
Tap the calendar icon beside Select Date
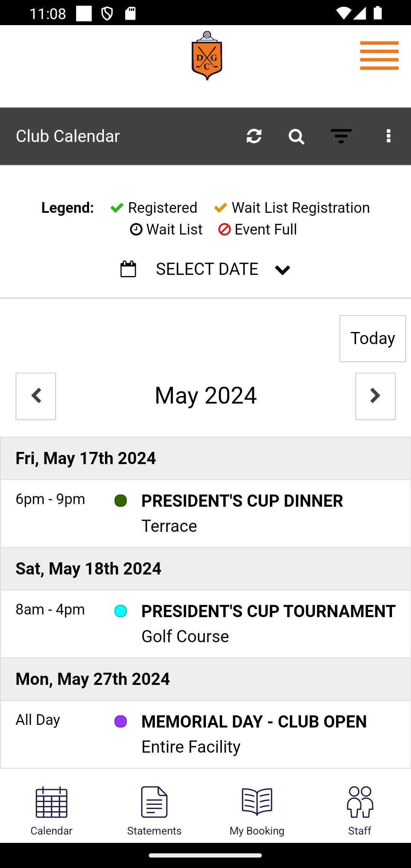pyautogui.click(x=128, y=269)
